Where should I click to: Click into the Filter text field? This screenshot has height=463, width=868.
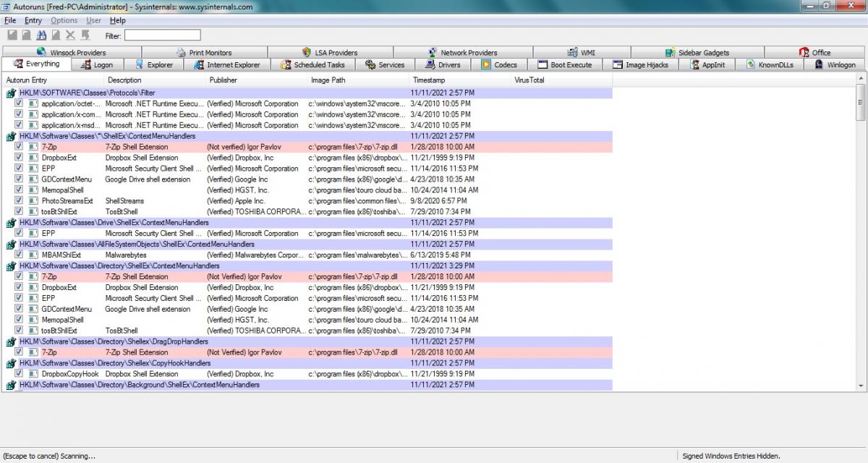coord(162,35)
